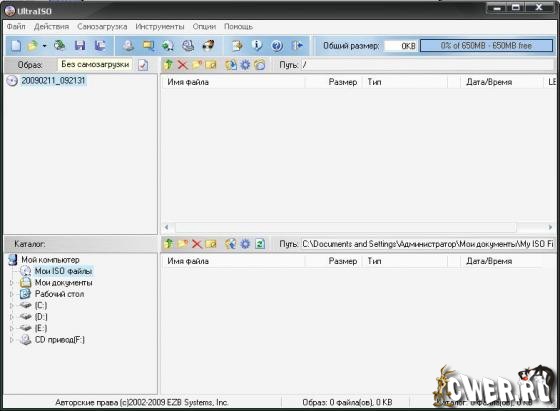Click the Open CD/DVD globe-disc icon
560x411 pixels.
(x=60, y=46)
